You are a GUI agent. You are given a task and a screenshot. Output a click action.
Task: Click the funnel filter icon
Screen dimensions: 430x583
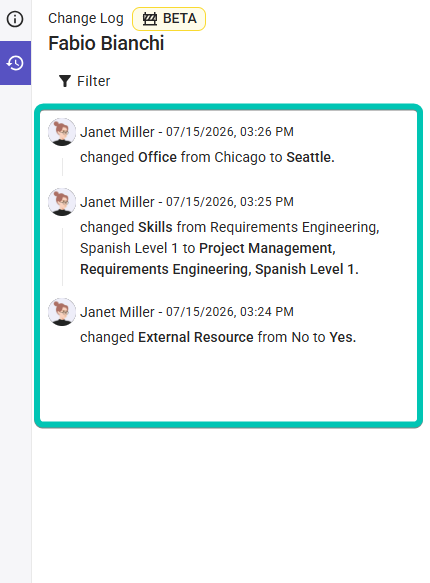click(65, 81)
